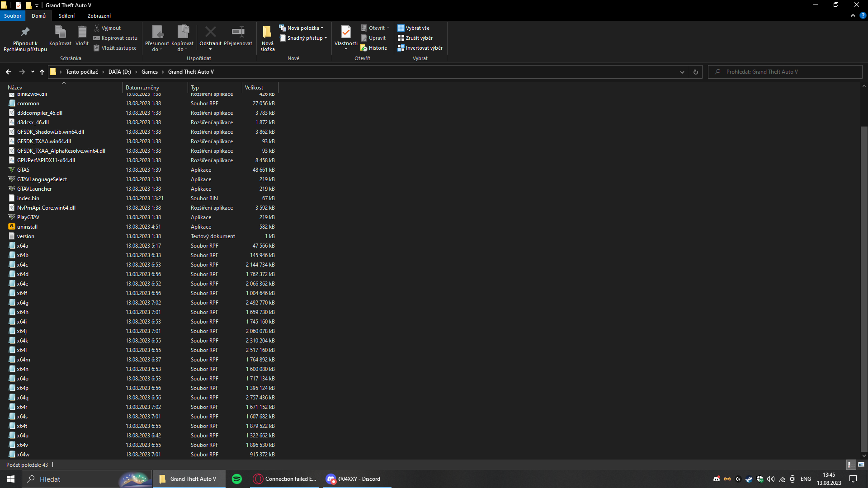Select the GTA5 application file

24,170
